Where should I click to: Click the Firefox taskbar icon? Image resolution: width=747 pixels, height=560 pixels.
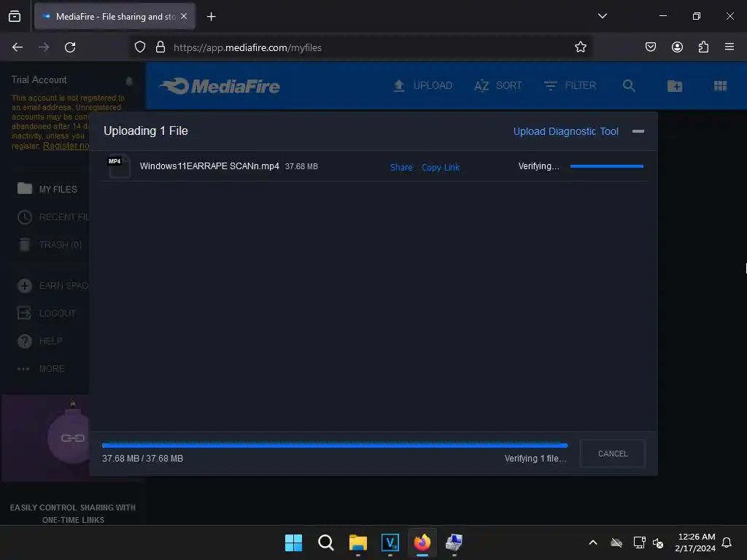tap(422, 542)
